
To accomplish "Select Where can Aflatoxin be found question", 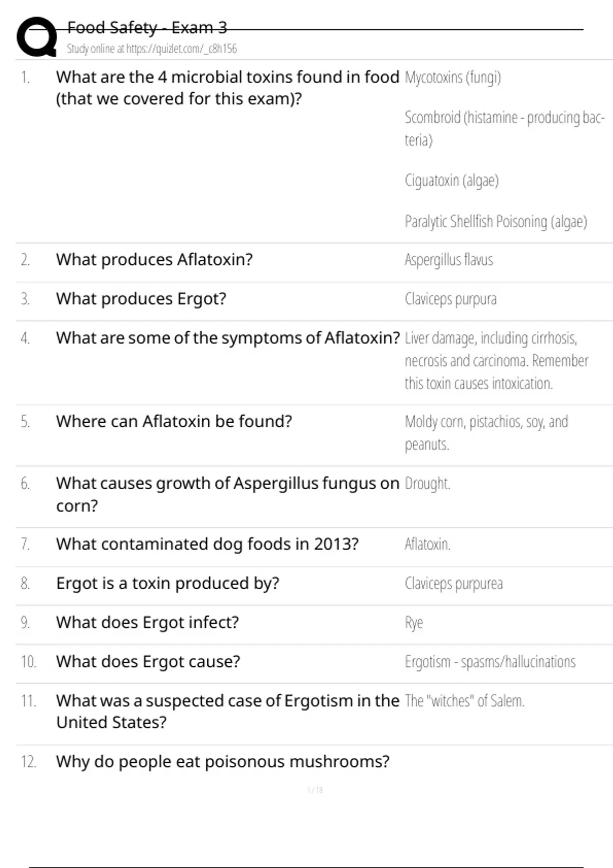I will [174, 421].
